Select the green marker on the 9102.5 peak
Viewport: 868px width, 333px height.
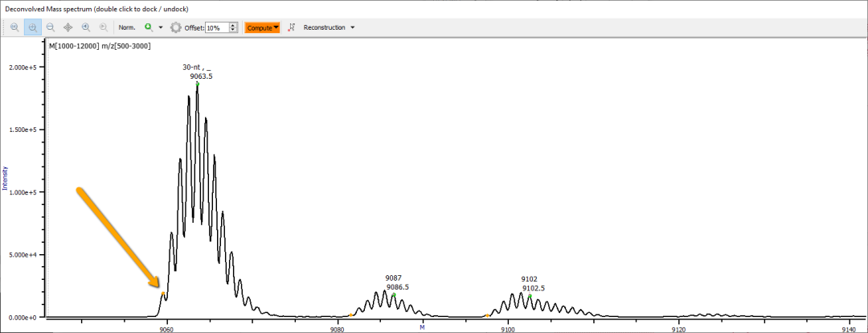530,296
